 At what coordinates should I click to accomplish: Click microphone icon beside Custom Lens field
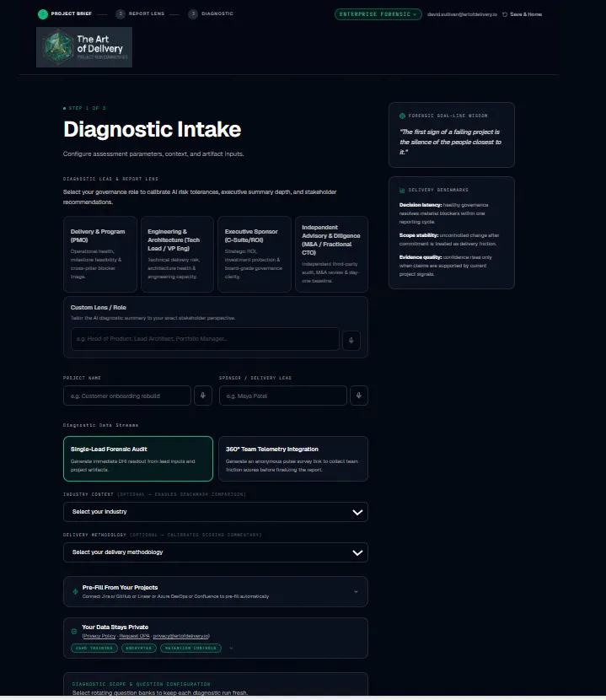tap(351, 340)
